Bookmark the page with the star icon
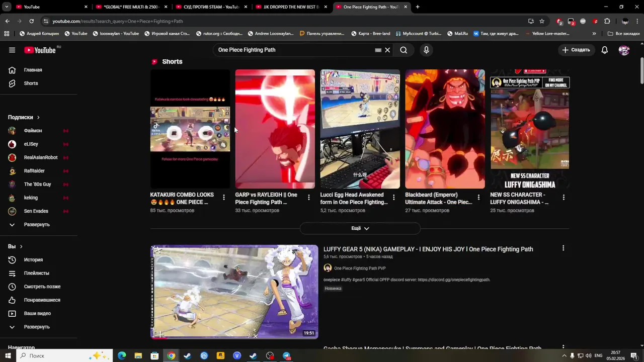 pyautogui.click(x=542, y=21)
